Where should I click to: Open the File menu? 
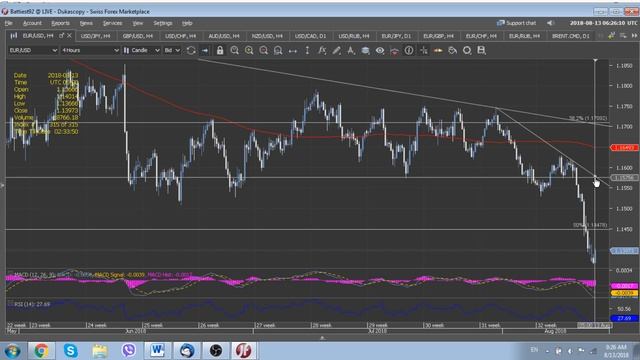[x=9, y=23]
